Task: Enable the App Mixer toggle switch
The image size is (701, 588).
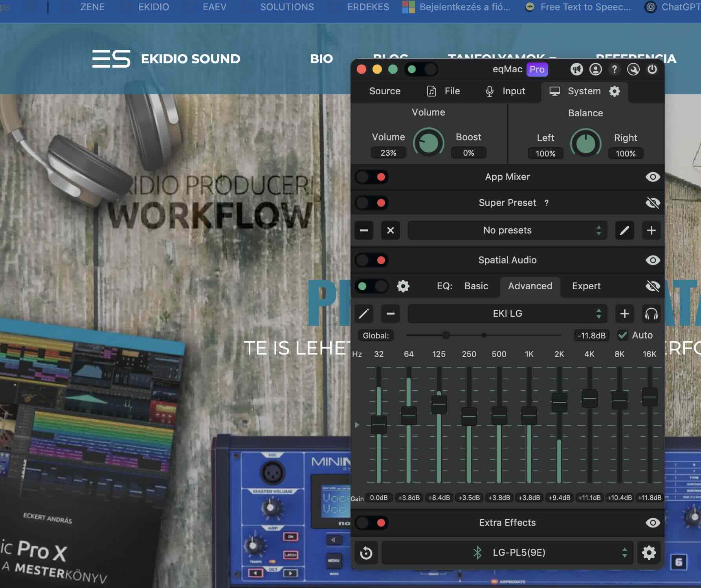Action: tap(372, 177)
